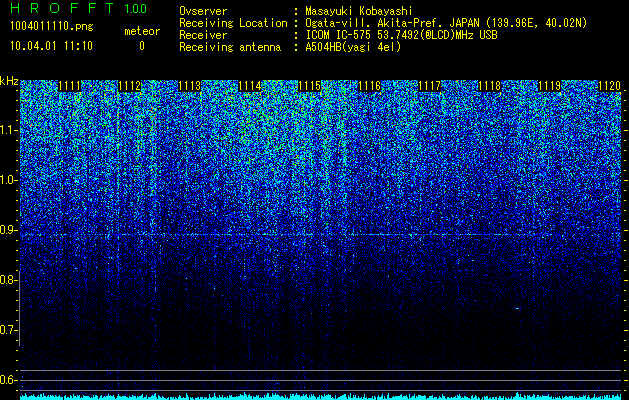Viewport: 629px width, 400px height.
Task: Click the observer name Masayuki Kobayashi
Action: (x=359, y=11)
